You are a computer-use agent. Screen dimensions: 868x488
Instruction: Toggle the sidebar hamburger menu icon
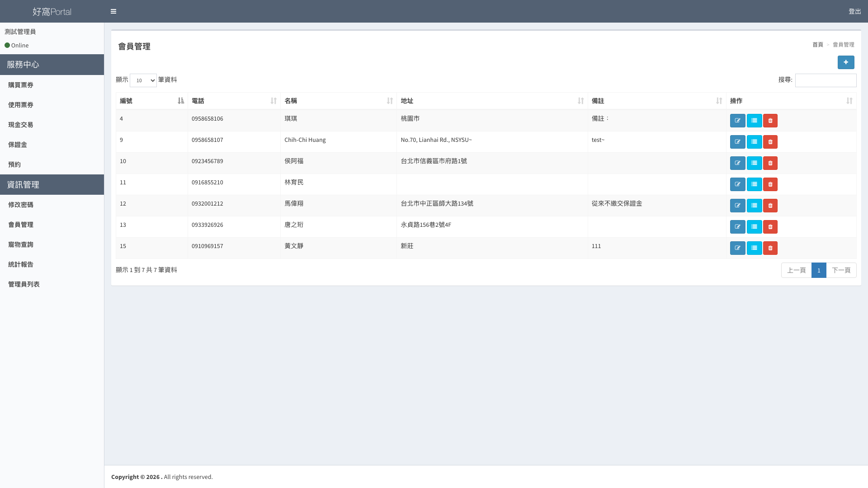point(113,11)
